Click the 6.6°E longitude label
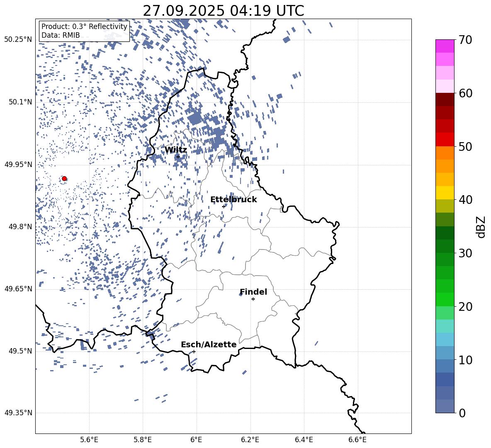This screenshot has height=448, width=491. point(357,440)
